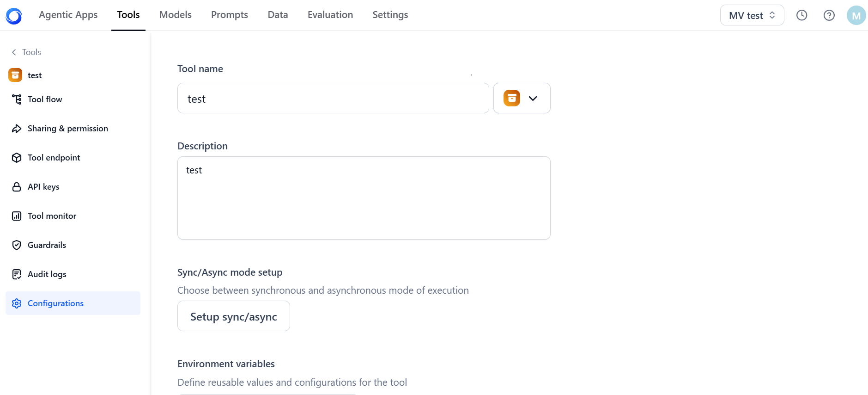
Task: Click into the Tool name field
Action: pos(333,99)
